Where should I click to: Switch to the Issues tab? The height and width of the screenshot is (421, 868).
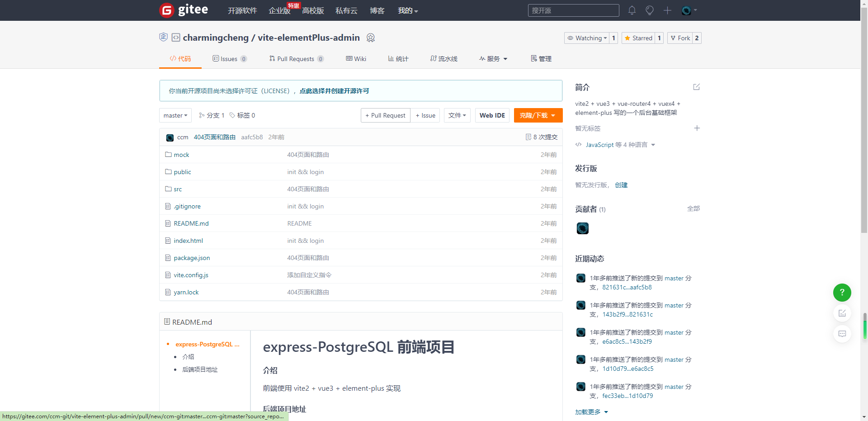pos(229,59)
